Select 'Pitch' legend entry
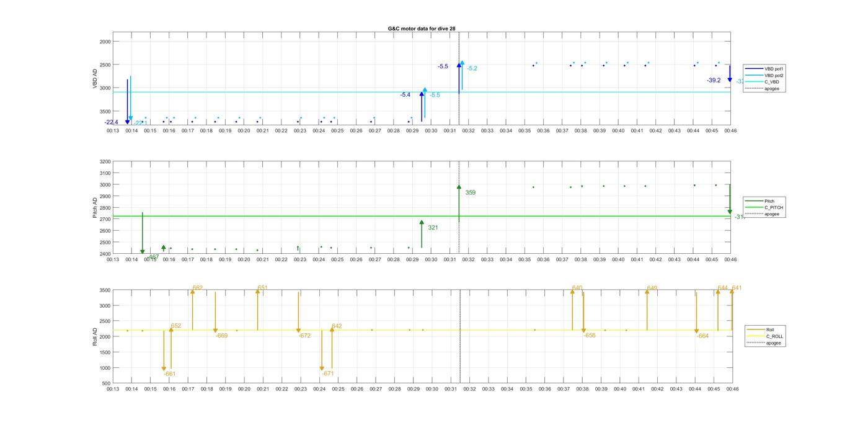The image size is (868, 430). (759, 201)
